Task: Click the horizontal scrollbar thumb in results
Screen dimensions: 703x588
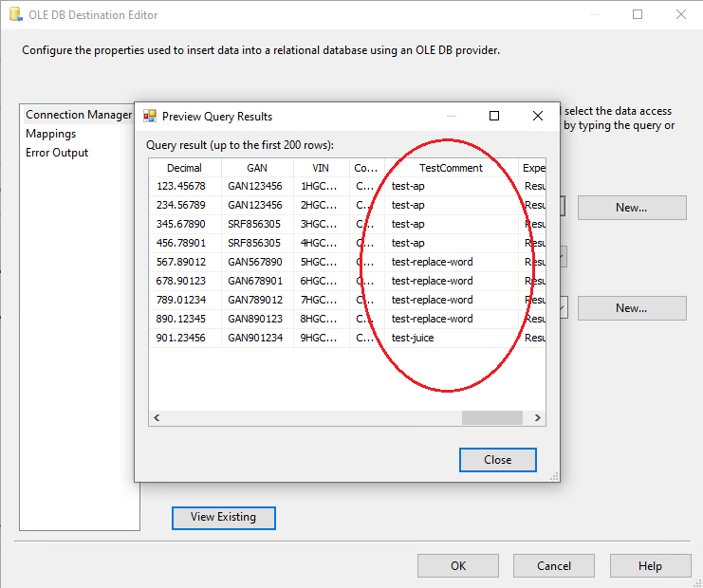Action: tap(491, 418)
